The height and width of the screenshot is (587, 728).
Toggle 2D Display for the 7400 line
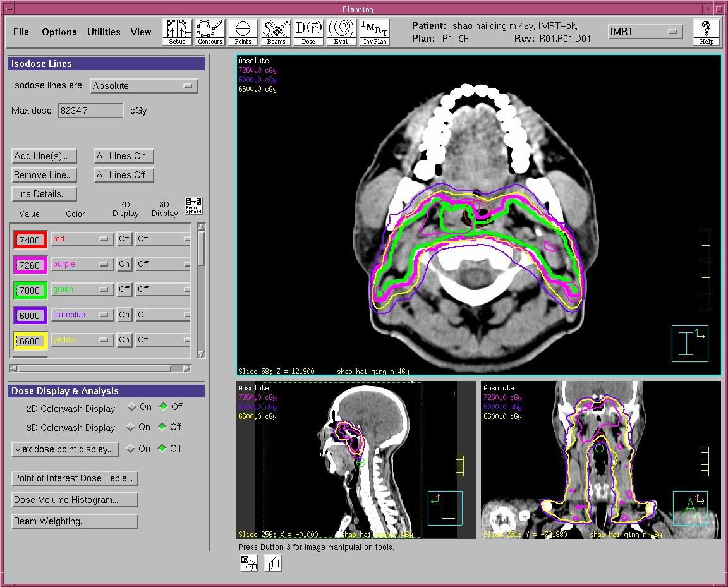pyautogui.click(x=124, y=239)
